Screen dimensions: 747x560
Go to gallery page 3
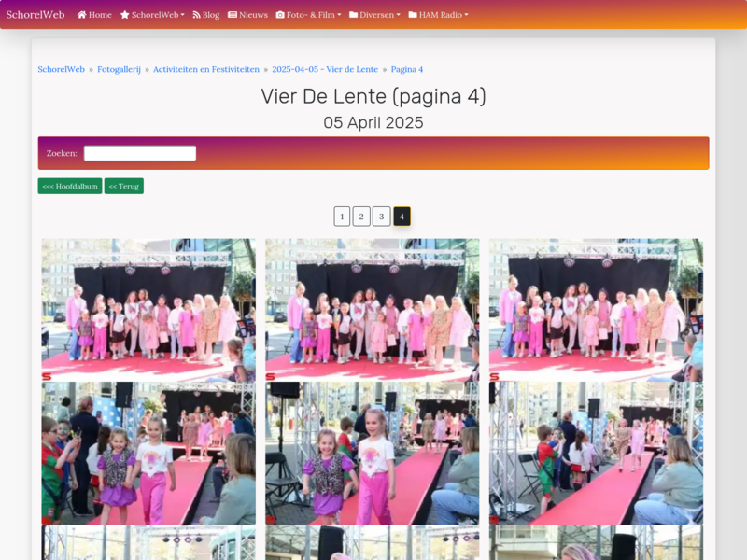(x=382, y=217)
